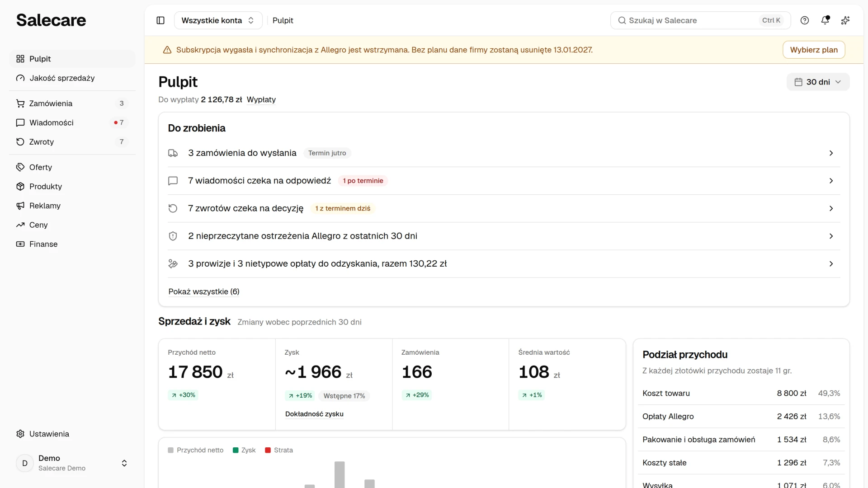Click the sparkle AI assistant icon
868x488 pixels.
tap(845, 20)
